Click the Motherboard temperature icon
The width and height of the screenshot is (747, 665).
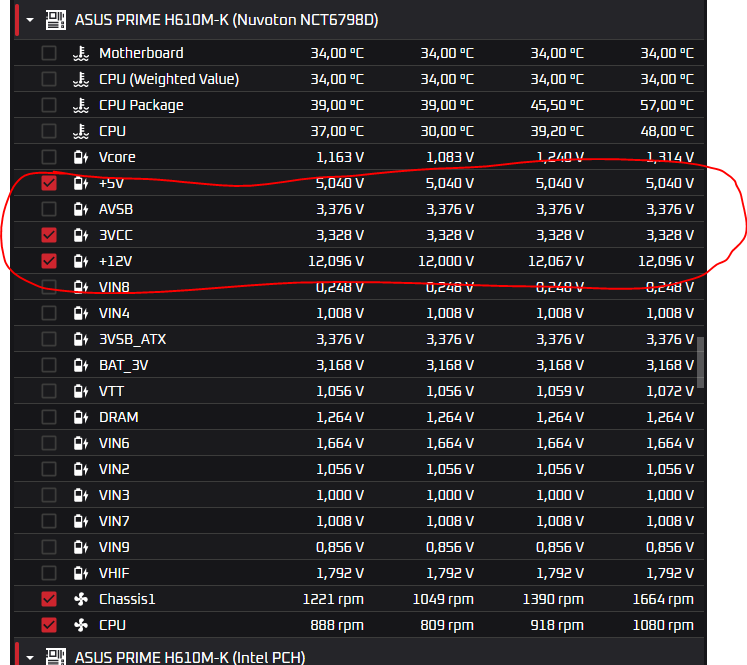[x=81, y=53]
